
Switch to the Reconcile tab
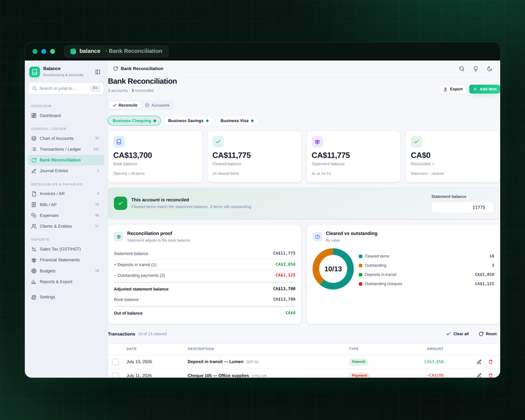pyautogui.click(x=125, y=105)
